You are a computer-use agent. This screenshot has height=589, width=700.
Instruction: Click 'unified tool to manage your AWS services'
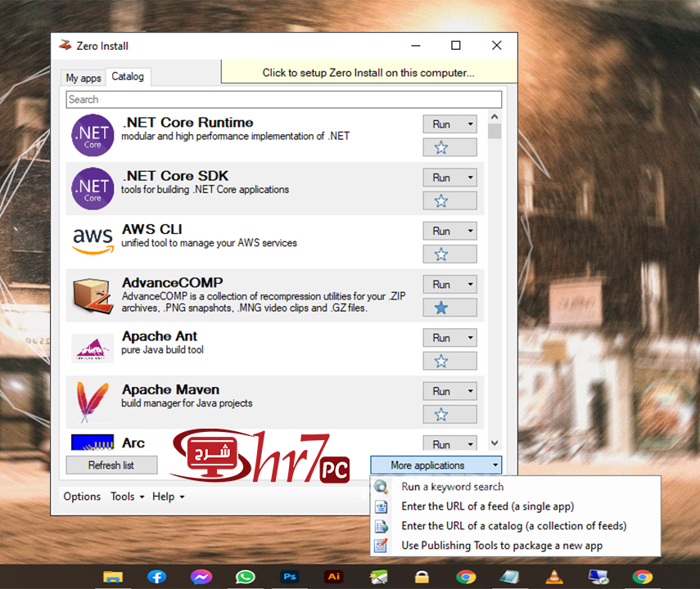[209, 243]
